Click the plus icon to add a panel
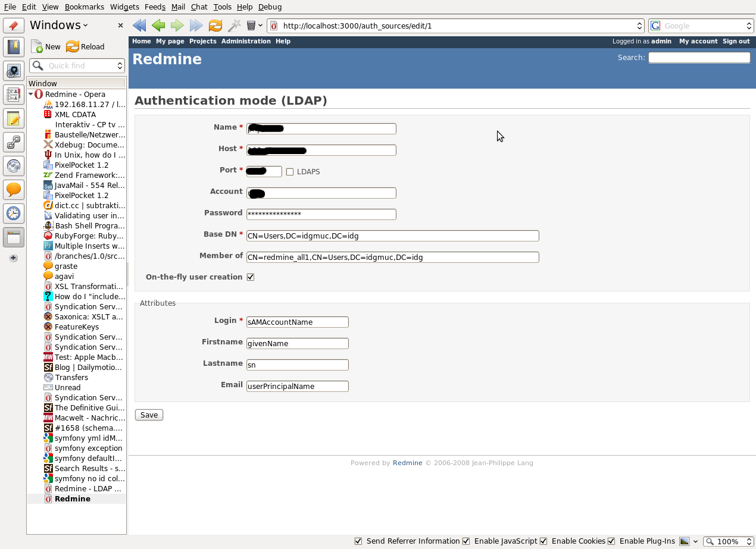756x549 pixels. point(14,258)
